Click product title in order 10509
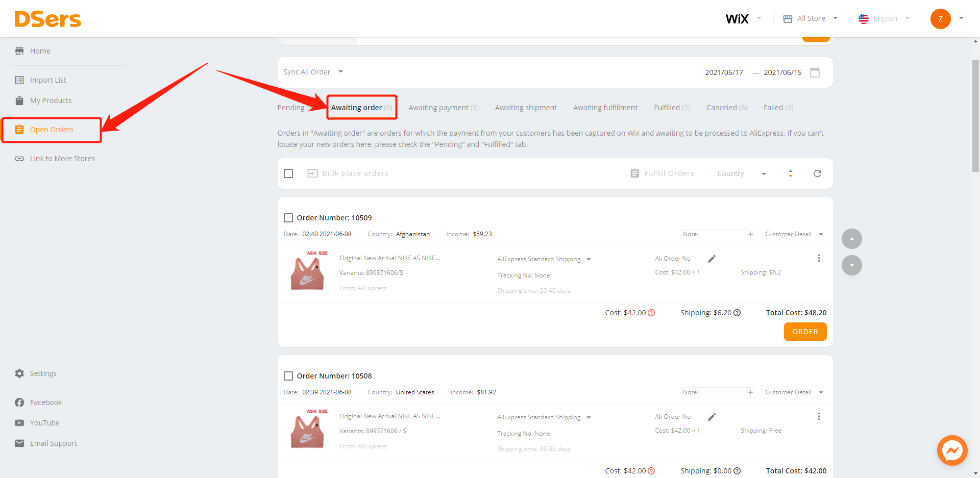 [389, 258]
